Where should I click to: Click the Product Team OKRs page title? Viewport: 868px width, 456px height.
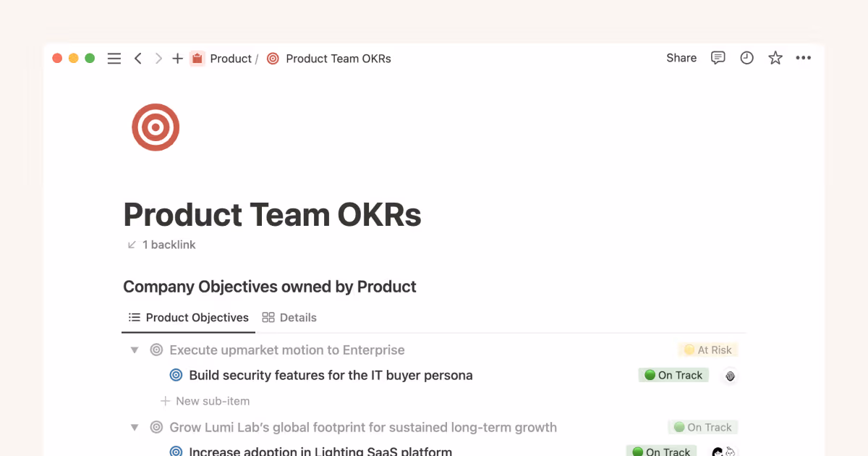(273, 215)
